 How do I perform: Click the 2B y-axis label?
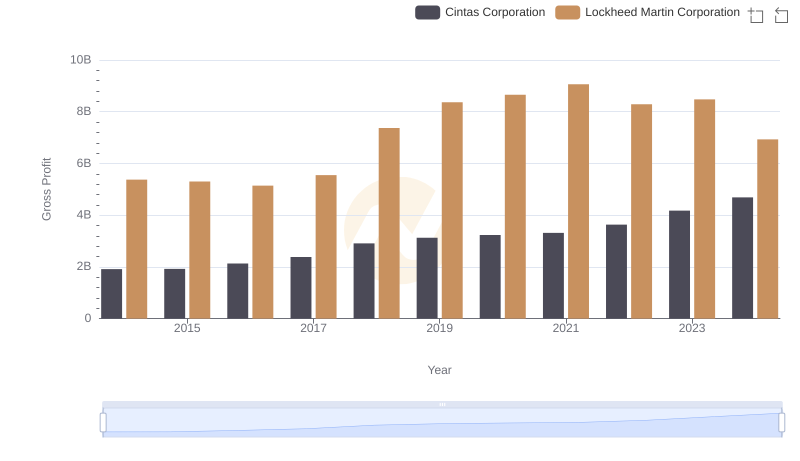click(84, 266)
